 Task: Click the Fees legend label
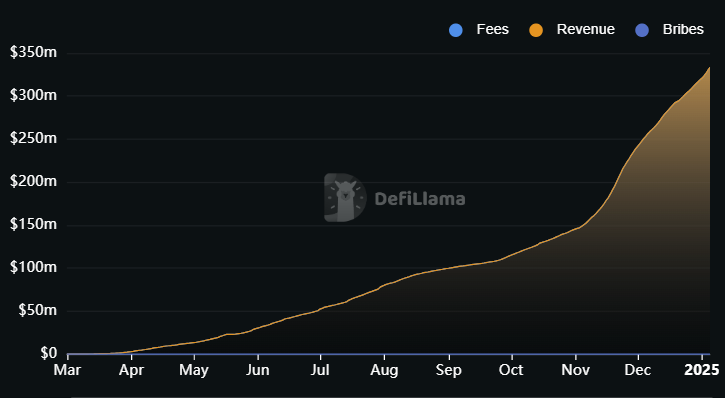(492, 29)
